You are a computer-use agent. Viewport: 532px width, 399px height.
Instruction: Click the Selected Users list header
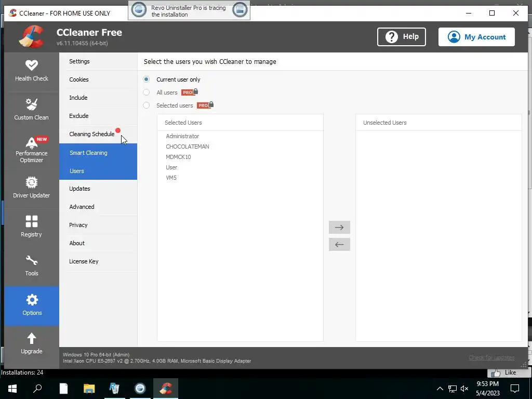coord(240,123)
